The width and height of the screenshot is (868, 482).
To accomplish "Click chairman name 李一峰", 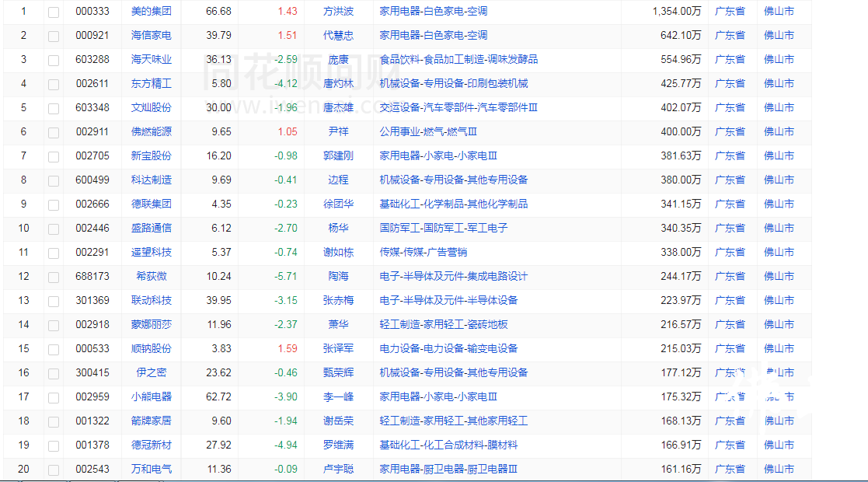I will point(338,396).
